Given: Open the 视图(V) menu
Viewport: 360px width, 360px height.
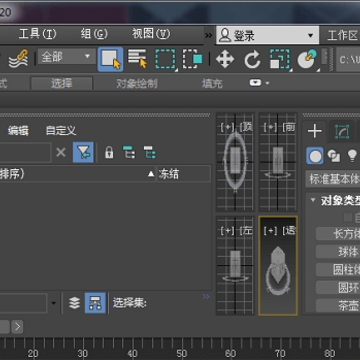Looking at the screenshot, I should [x=151, y=34].
